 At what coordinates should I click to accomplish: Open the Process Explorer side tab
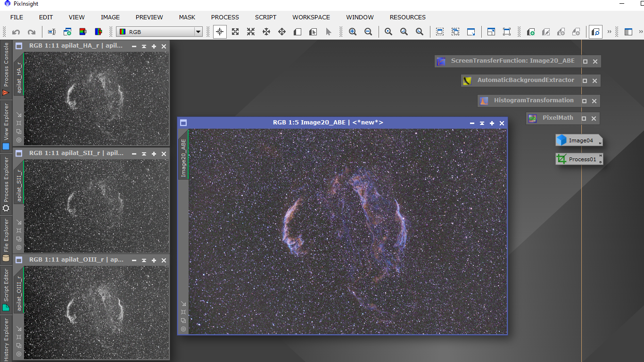(6, 185)
